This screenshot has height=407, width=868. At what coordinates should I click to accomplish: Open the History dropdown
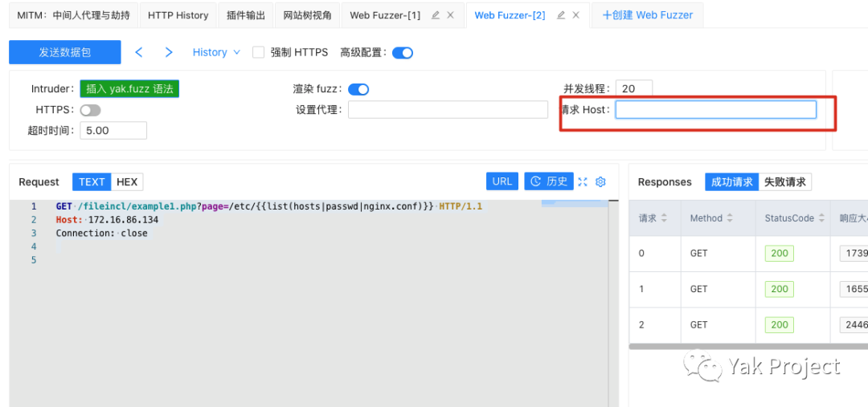pyautogui.click(x=216, y=52)
